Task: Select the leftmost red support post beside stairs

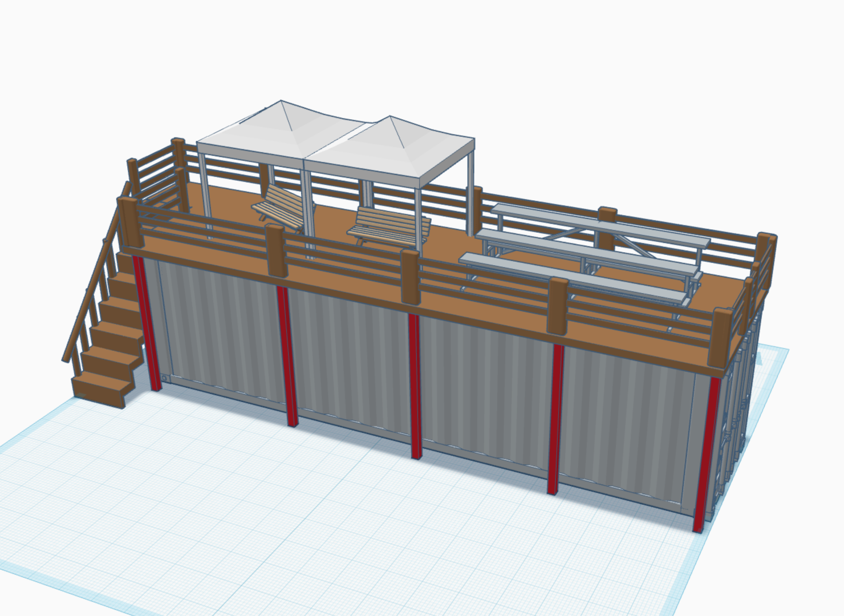Action: click(147, 323)
